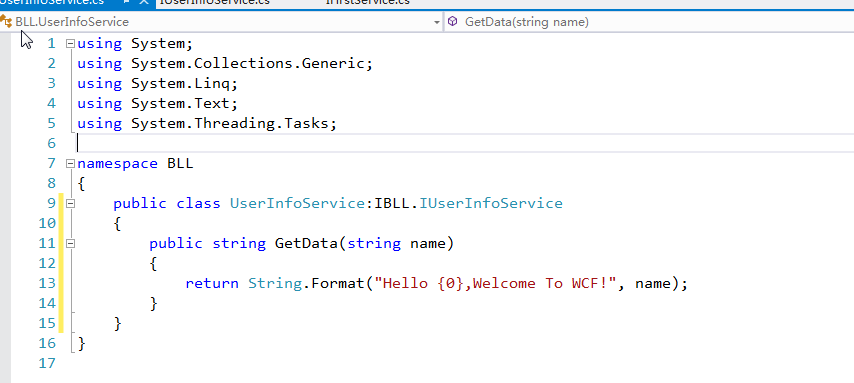Click the 'BLL' namespace name on line 7
854x383 pixels.
click(x=180, y=163)
